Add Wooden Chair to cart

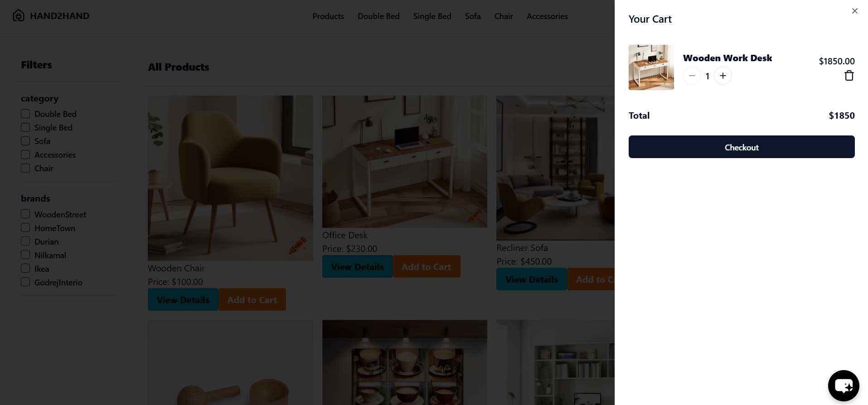tap(252, 299)
